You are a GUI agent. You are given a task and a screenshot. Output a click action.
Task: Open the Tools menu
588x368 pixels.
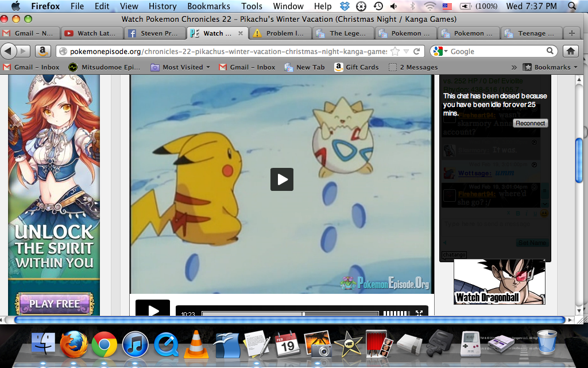pos(252,6)
